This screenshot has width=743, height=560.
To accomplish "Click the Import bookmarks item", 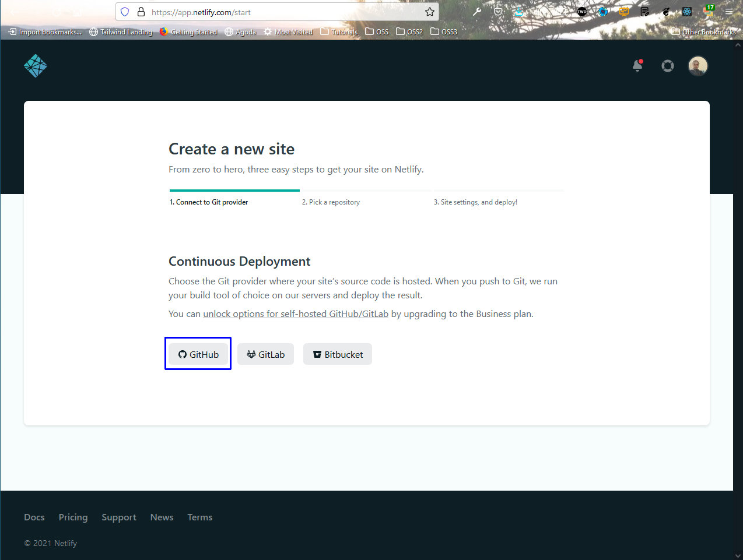I will [45, 32].
